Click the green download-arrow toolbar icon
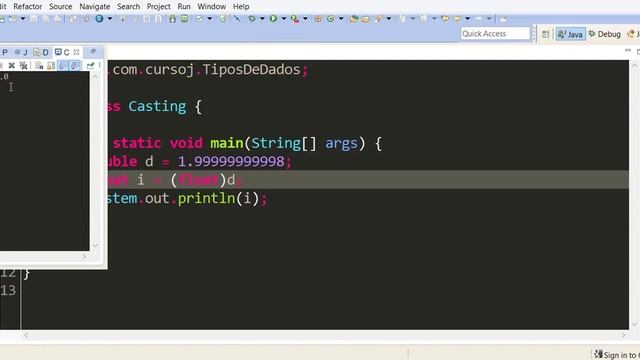 tap(172, 19)
